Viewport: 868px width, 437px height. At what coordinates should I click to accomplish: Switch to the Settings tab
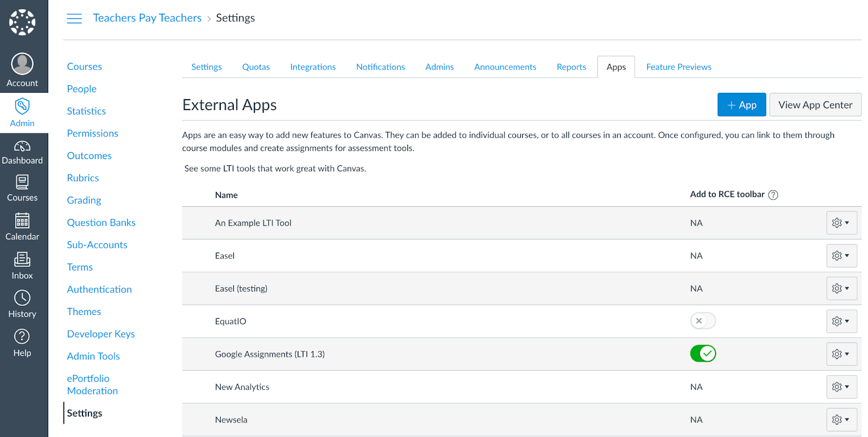click(x=206, y=67)
